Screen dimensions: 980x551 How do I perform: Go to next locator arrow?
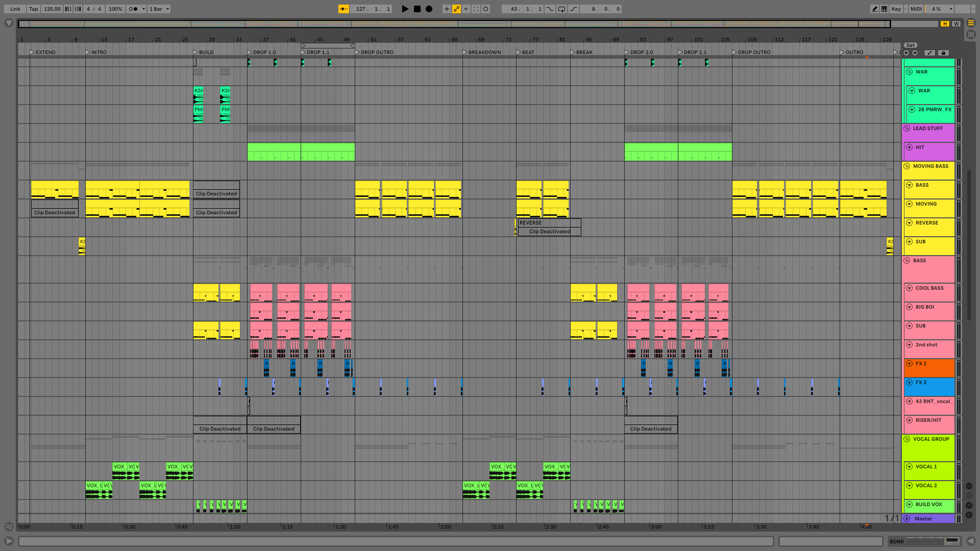click(x=915, y=53)
